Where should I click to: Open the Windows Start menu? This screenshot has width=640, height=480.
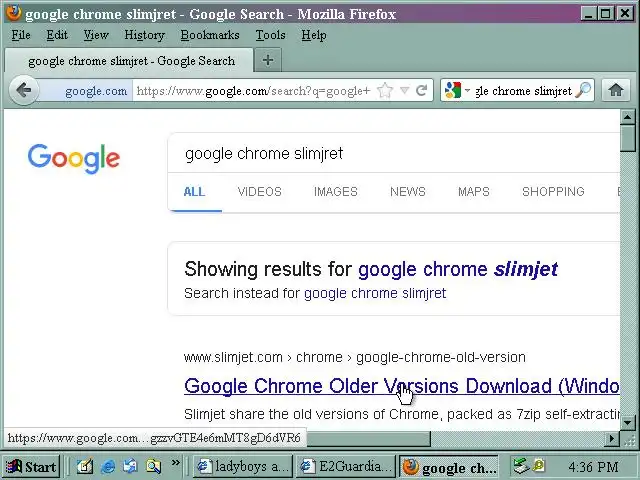32,467
